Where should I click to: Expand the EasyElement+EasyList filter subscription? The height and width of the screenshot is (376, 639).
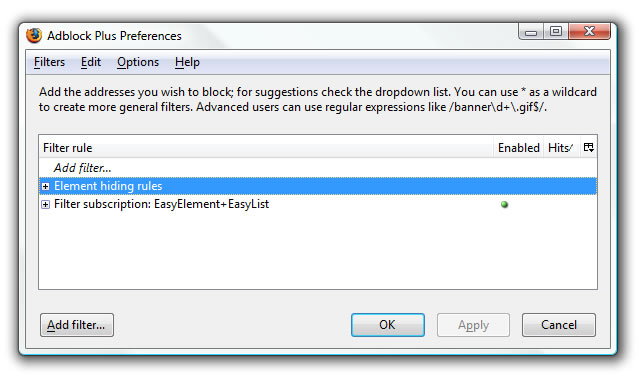click(46, 204)
